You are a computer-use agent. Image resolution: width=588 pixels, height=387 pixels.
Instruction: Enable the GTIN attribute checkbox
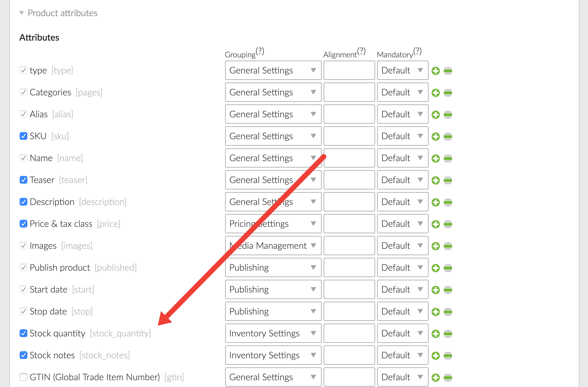point(23,377)
